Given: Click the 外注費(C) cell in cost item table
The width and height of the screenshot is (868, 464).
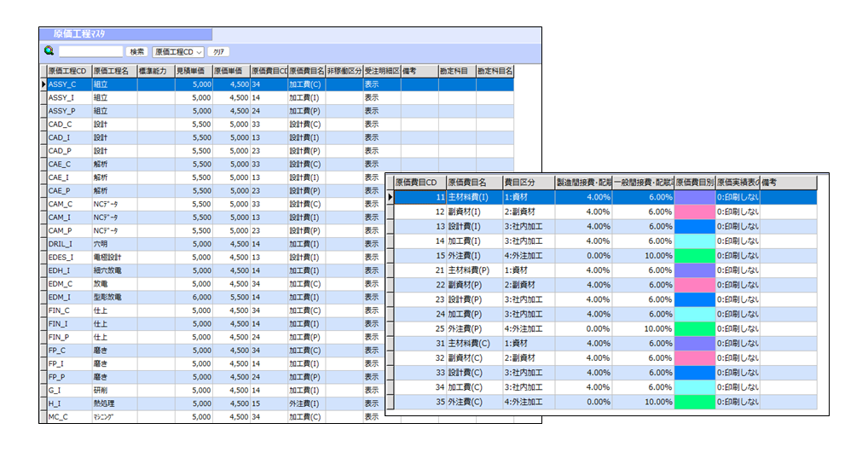Looking at the screenshot, I should point(474,402).
